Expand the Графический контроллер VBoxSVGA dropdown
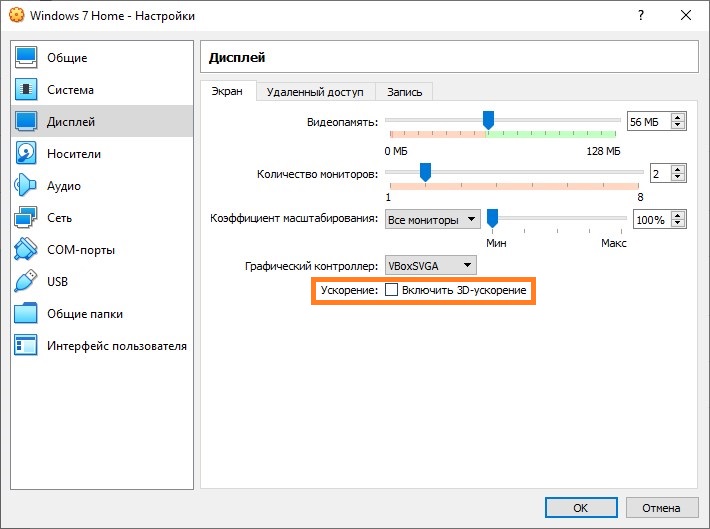The height and width of the screenshot is (529, 710). (431, 266)
